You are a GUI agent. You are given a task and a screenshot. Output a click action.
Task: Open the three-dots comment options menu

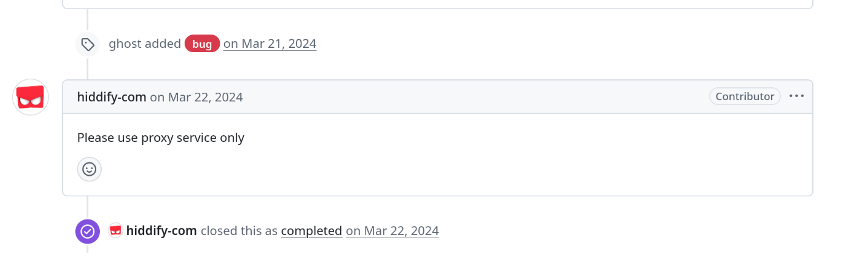click(797, 96)
